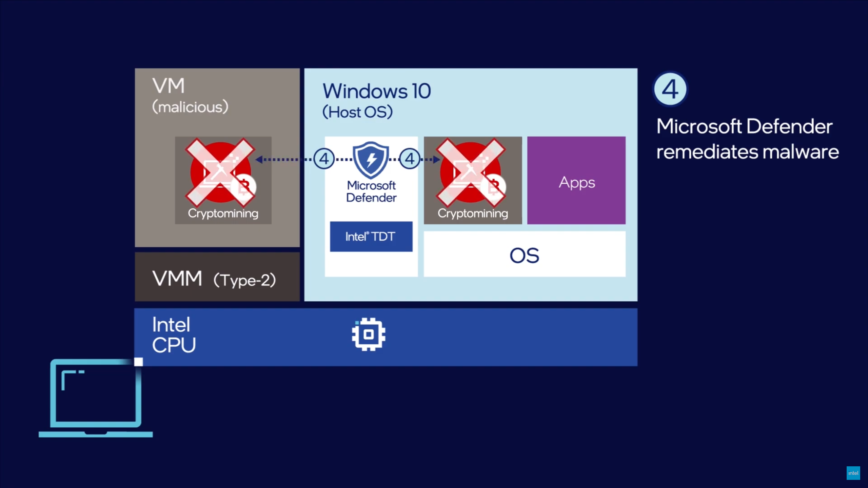This screenshot has width=868, height=488.
Task: Click the VMM (Type-2) block
Action: point(217,277)
